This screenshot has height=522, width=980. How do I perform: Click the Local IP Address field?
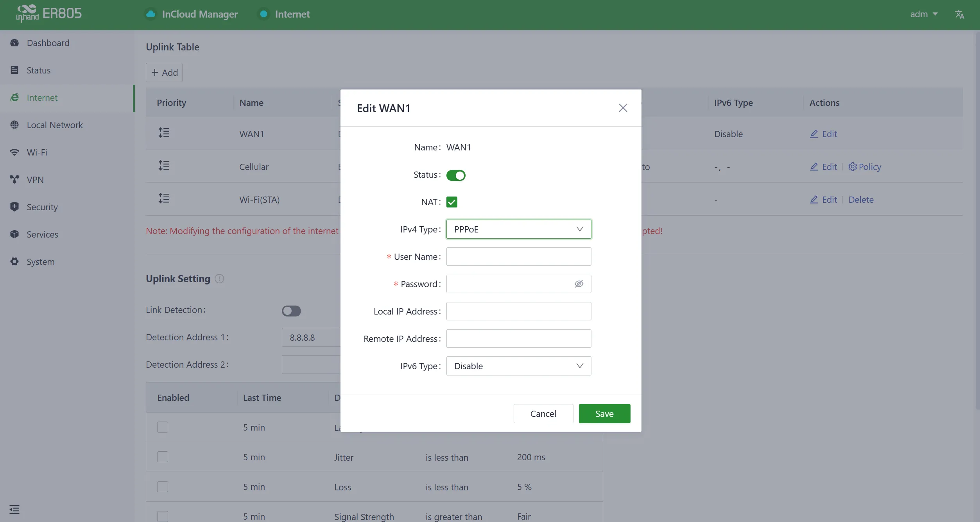pyautogui.click(x=519, y=311)
